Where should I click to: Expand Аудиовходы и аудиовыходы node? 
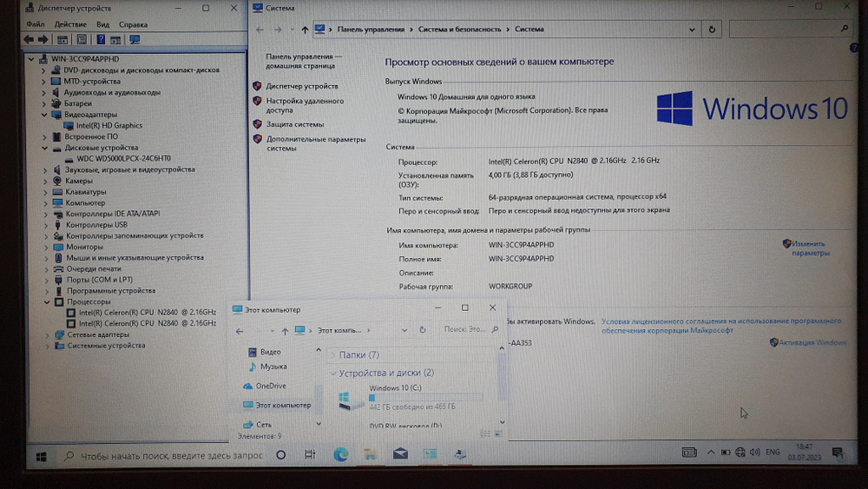[43, 92]
